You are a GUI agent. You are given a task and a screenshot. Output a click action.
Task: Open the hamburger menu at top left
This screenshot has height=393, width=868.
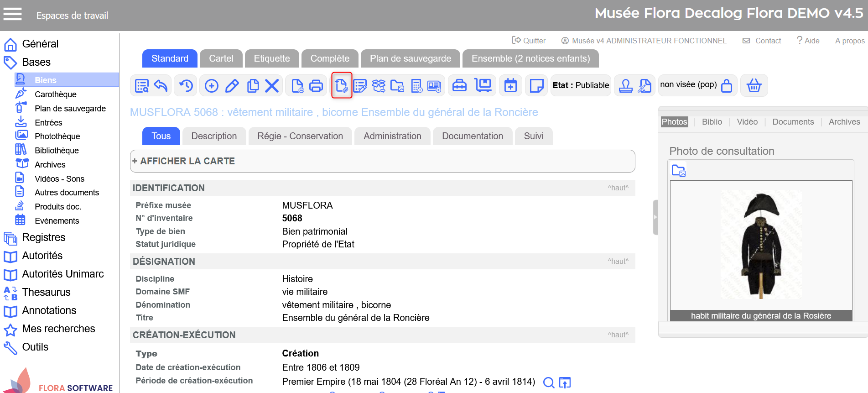point(13,15)
